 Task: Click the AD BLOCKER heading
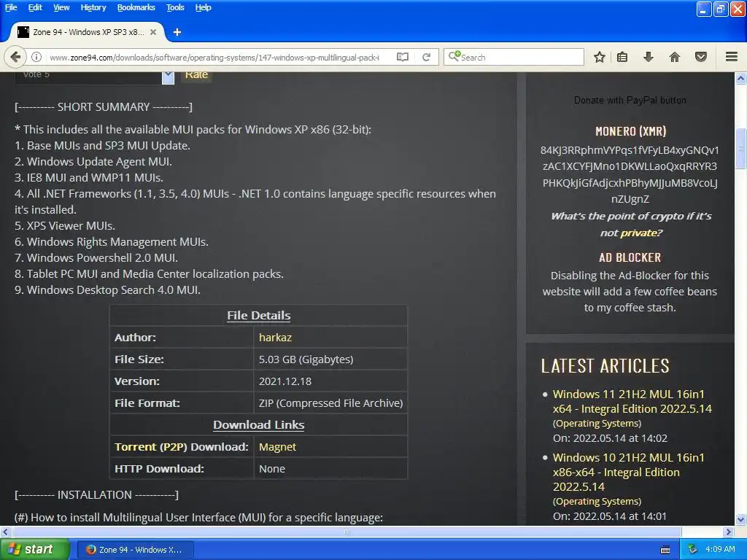[630, 257]
